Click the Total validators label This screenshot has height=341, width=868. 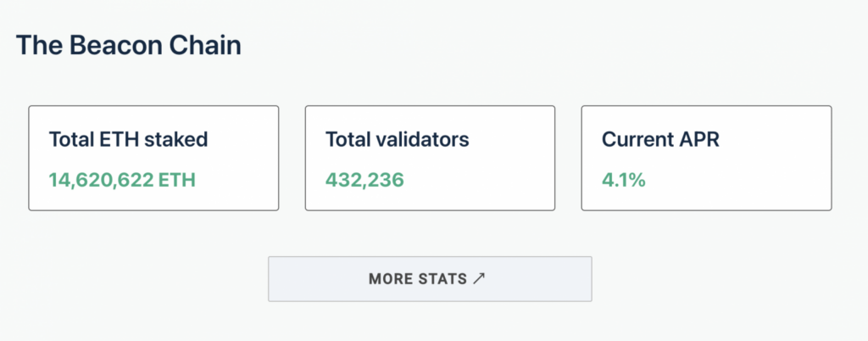coord(397,140)
